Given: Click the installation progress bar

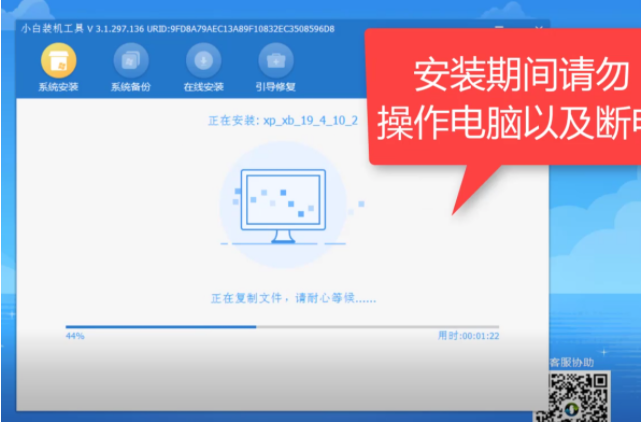Looking at the screenshot, I should pos(282,327).
